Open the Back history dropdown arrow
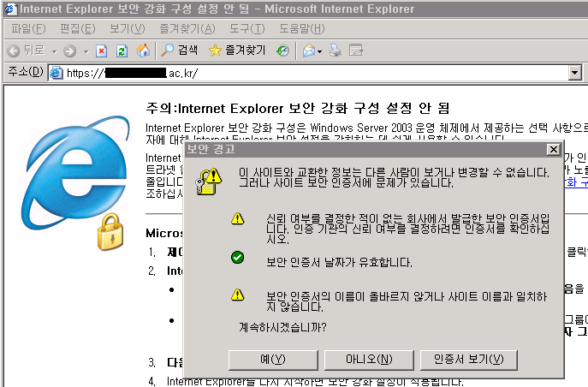Screen dimensions: 588x387 (x=55, y=51)
